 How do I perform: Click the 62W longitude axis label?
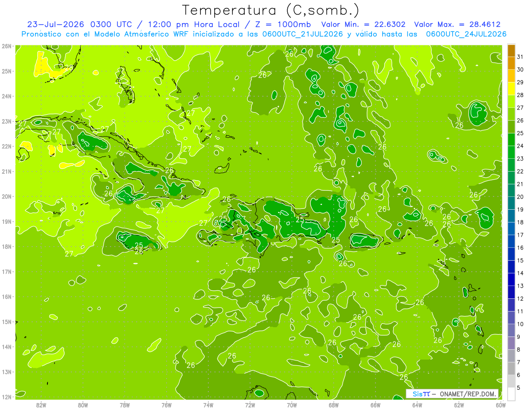459,405
